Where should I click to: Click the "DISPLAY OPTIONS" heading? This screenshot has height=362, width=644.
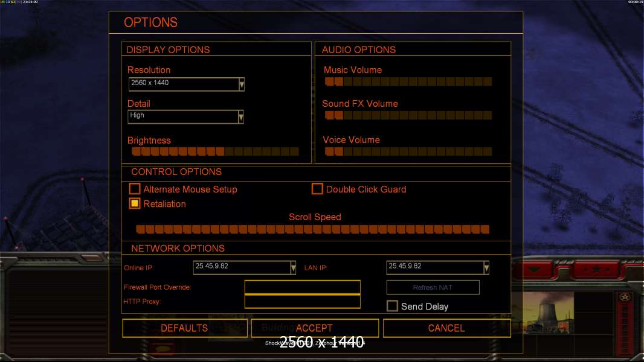click(168, 49)
